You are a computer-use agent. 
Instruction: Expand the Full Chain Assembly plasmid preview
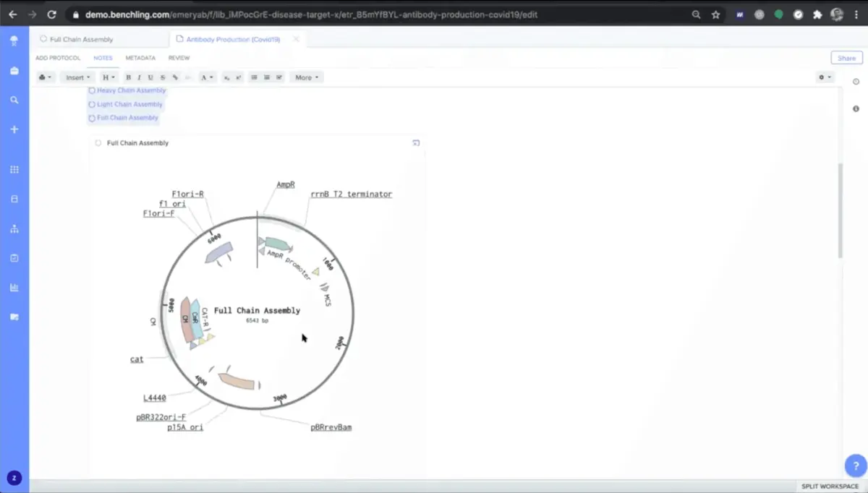click(416, 143)
